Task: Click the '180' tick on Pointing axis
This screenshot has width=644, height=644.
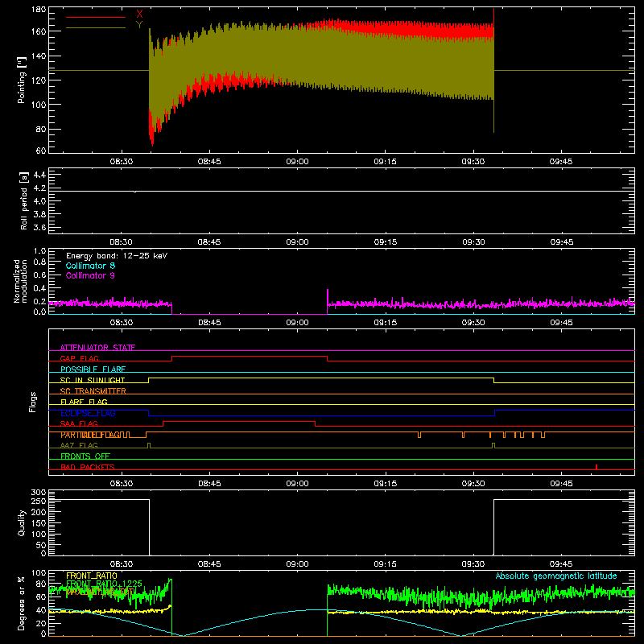Action: [x=39, y=9]
